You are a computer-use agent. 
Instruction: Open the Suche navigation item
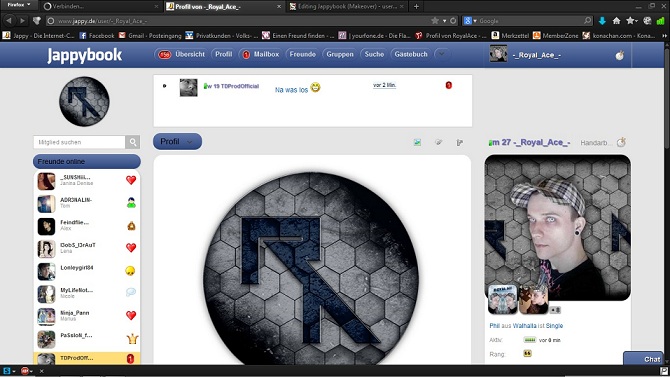pos(374,54)
